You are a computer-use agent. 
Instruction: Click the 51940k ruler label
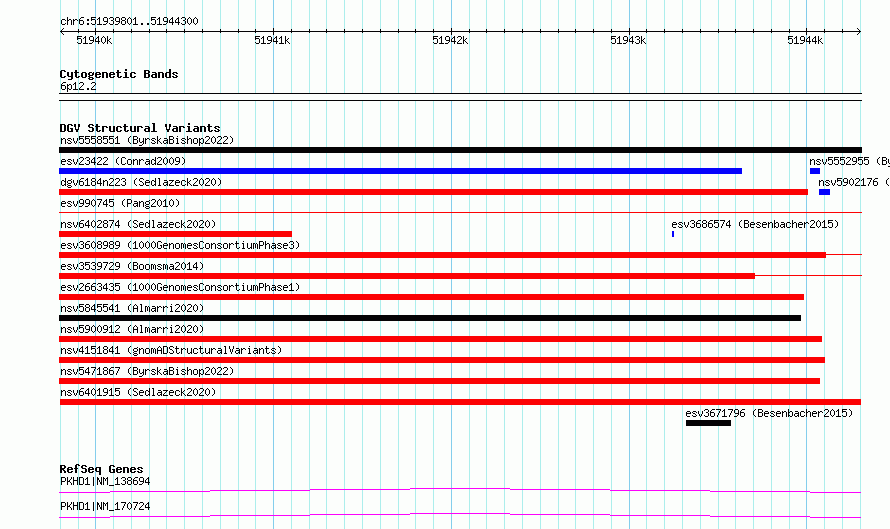(94, 40)
